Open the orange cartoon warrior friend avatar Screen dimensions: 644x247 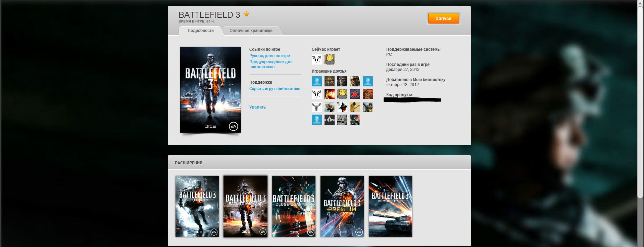point(368,94)
